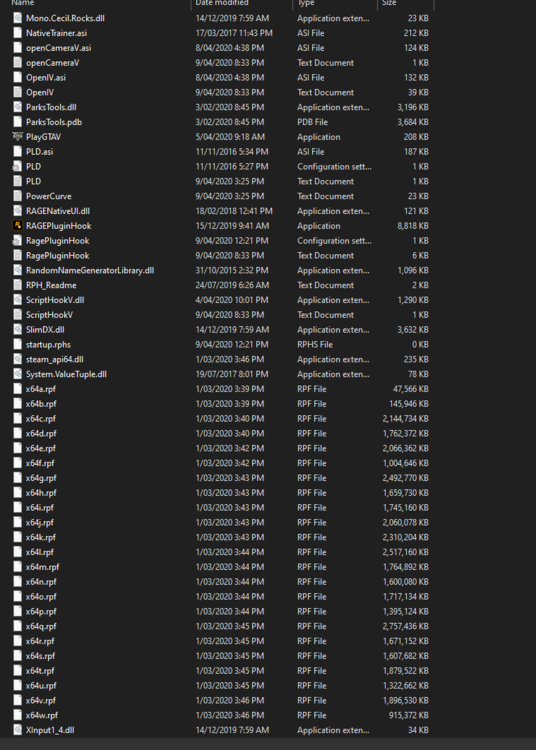Screen dimensions: 536x750
Task: Click the PLD configuration settings file icon
Action: point(17,166)
